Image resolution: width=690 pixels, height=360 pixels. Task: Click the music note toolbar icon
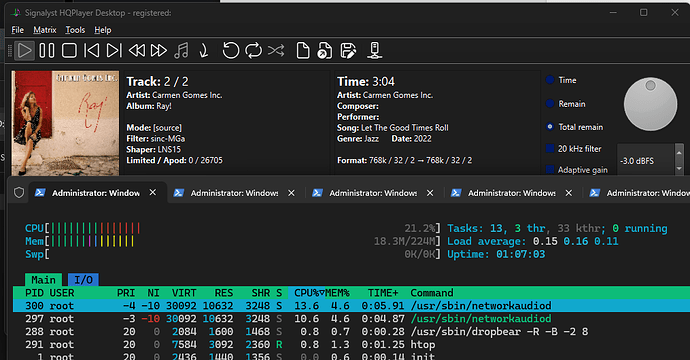181,50
